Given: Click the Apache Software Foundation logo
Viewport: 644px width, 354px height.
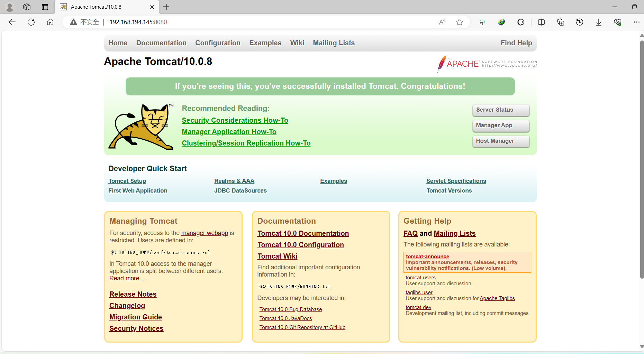Looking at the screenshot, I should (487, 64).
